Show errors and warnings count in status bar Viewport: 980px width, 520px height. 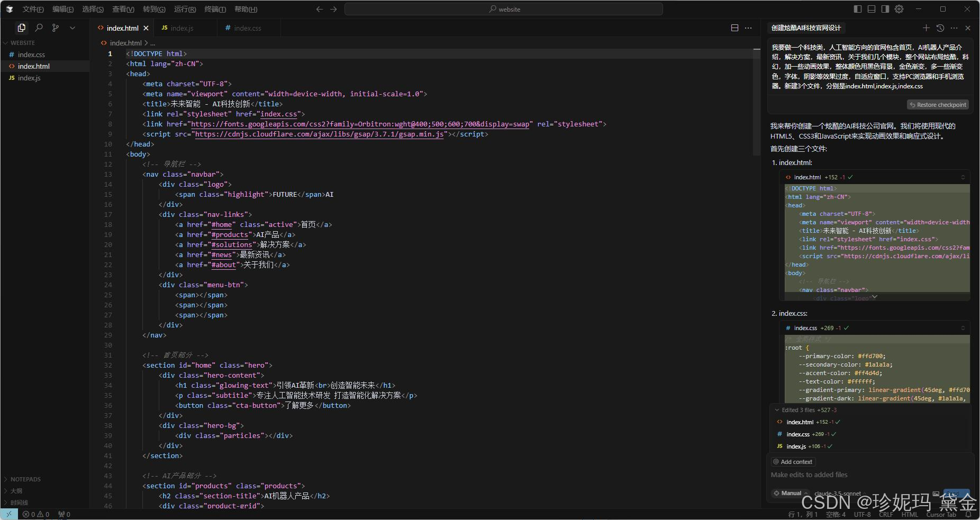(36, 514)
